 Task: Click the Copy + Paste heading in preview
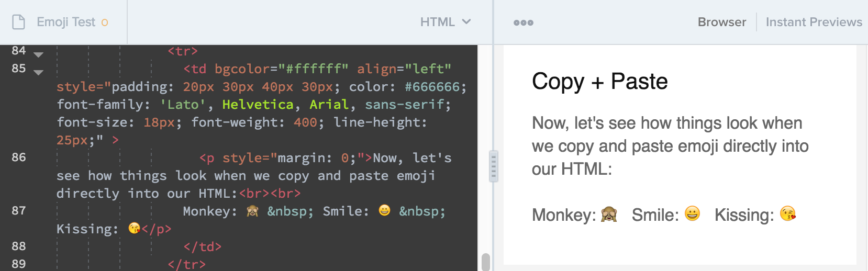(x=600, y=82)
